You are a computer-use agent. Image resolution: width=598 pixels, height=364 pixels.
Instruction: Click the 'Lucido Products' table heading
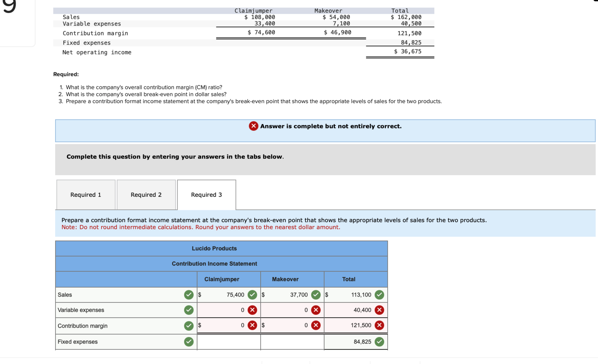[214, 249]
